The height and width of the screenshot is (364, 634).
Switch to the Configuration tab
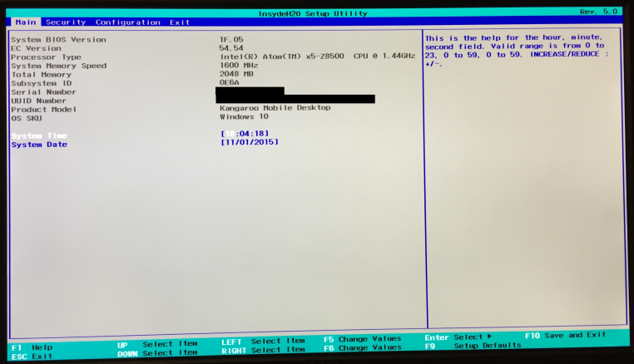pyautogui.click(x=127, y=22)
